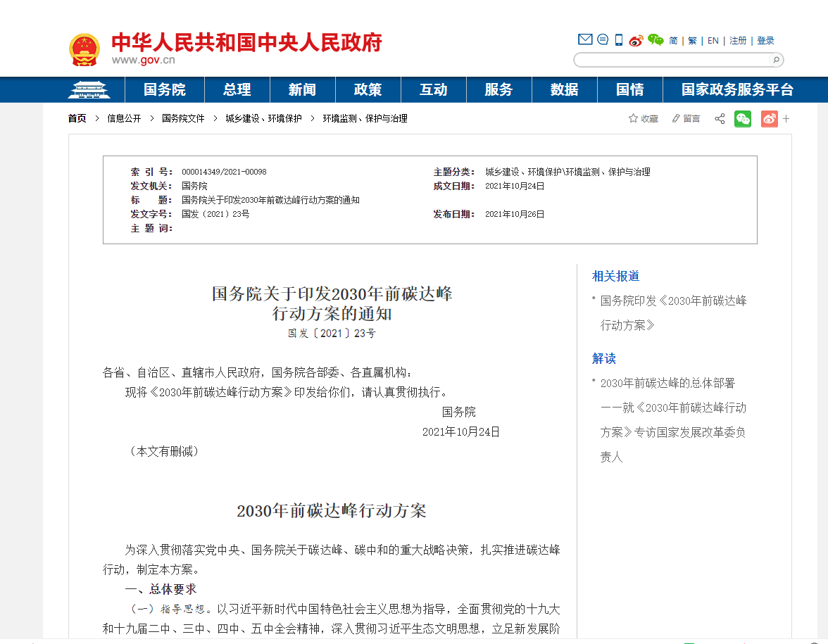Switch language to EN

coord(713,41)
